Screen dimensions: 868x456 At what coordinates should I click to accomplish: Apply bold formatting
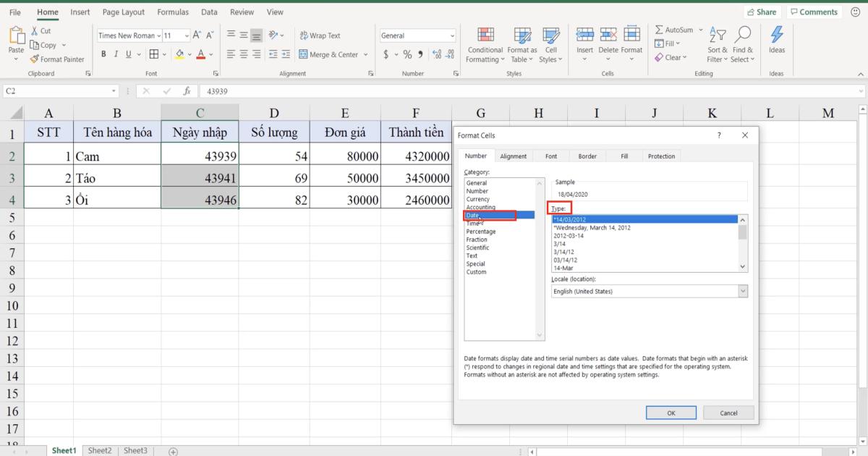[x=103, y=54]
